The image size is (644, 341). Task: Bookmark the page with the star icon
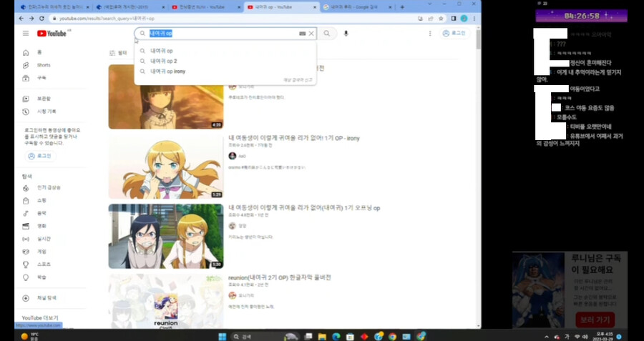coord(441,19)
